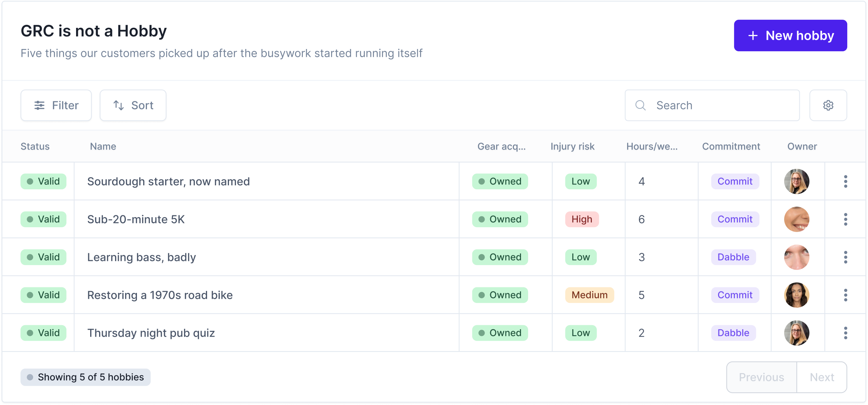Open the Sort options

133,105
